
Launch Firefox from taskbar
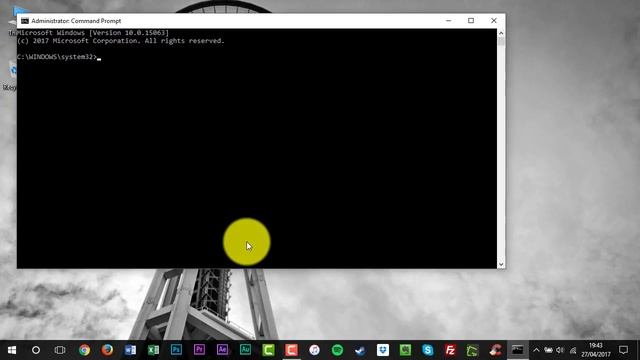[107, 350]
